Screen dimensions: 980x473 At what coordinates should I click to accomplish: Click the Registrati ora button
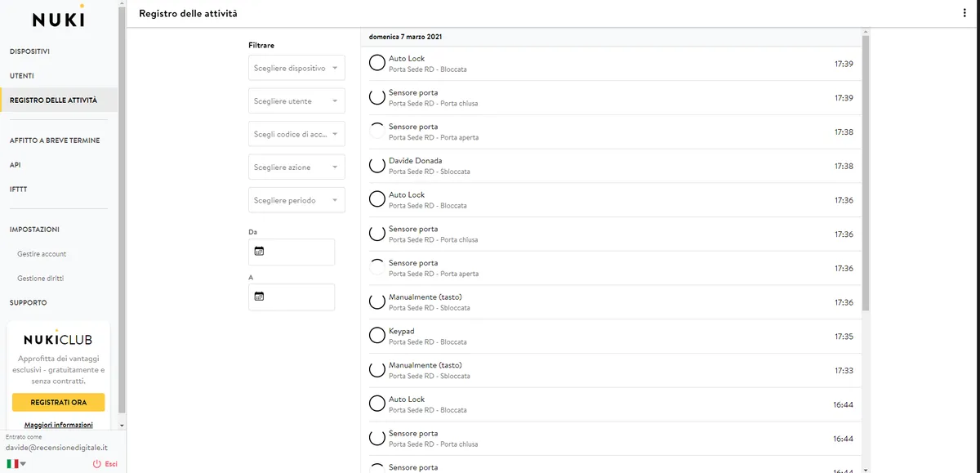click(58, 402)
